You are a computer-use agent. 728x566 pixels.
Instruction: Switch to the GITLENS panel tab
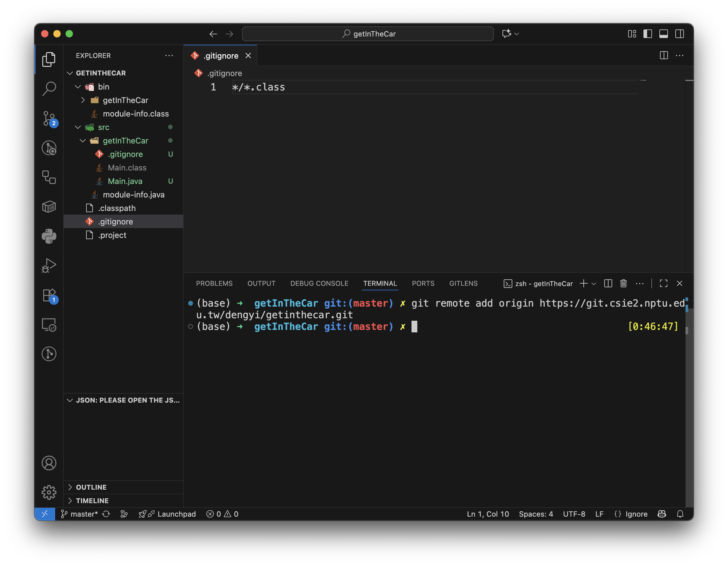[x=463, y=284]
